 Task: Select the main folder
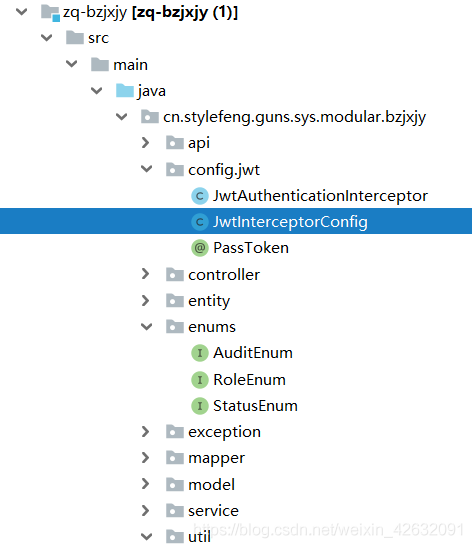(x=130, y=65)
